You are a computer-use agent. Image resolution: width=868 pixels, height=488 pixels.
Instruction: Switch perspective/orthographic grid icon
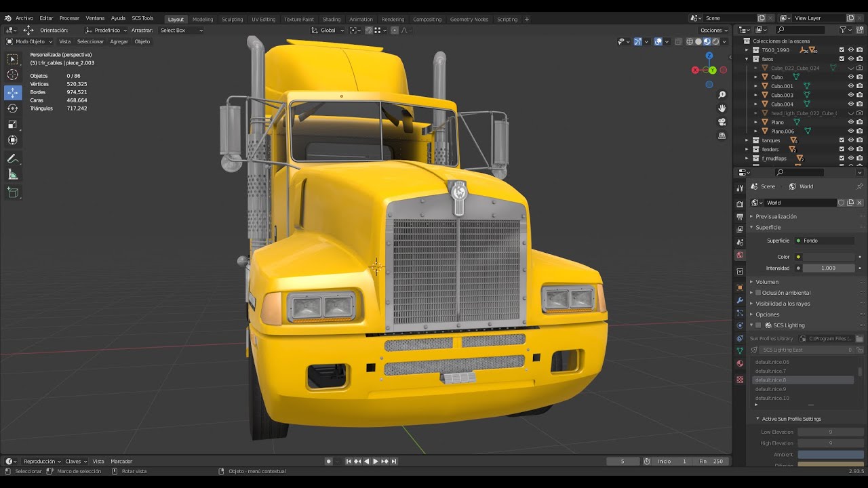coord(722,136)
